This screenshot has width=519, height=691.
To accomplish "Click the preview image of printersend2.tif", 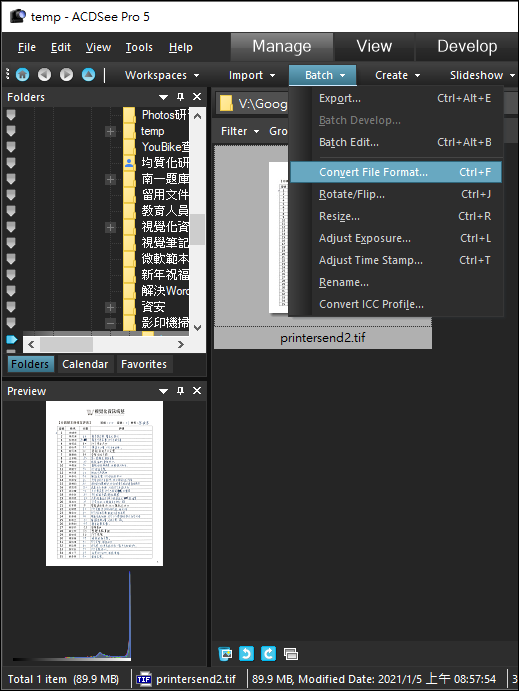I will [104, 483].
